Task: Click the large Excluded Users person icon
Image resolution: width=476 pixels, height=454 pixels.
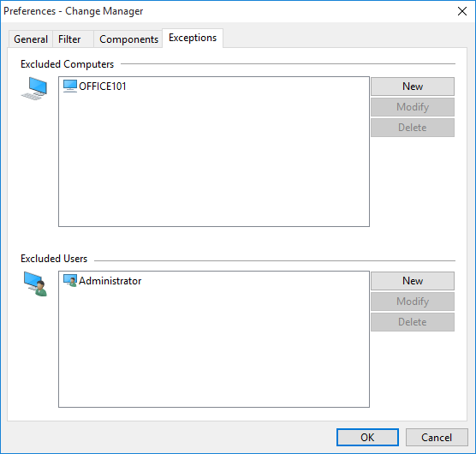Action: click(x=35, y=284)
